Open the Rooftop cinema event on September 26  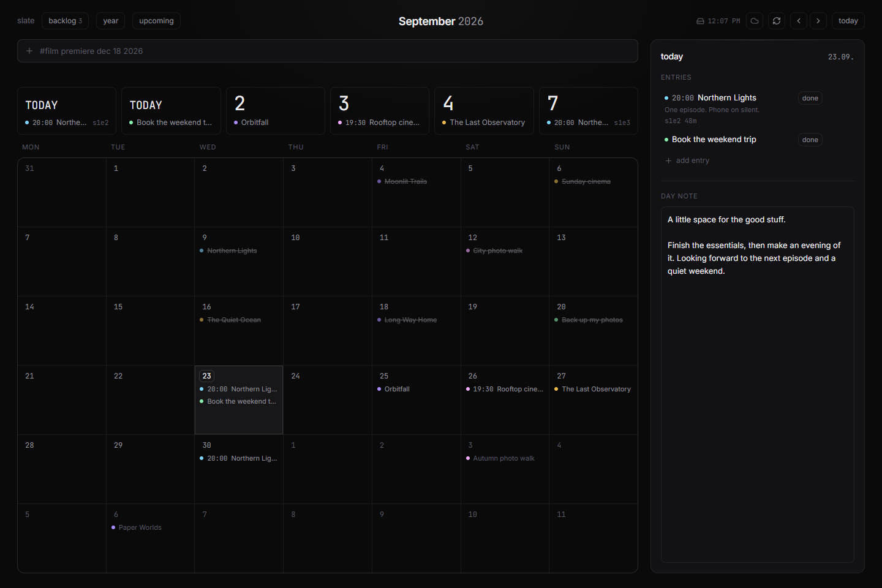pyautogui.click(x=505, y=389)
